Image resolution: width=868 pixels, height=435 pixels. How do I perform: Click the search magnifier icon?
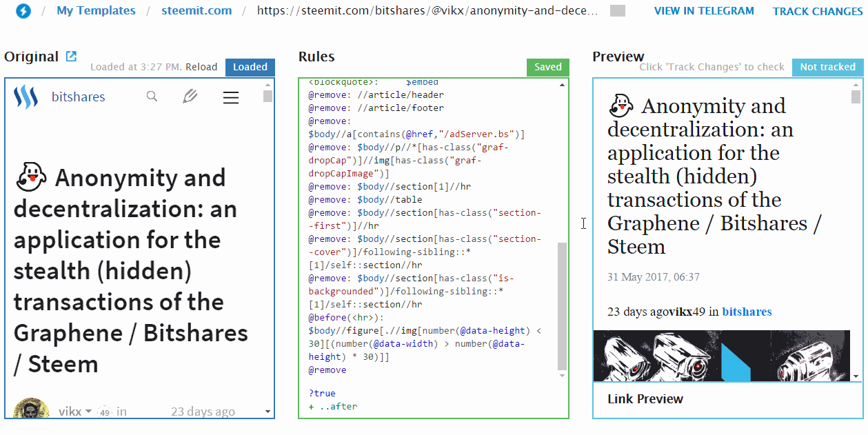coord(152,97)
